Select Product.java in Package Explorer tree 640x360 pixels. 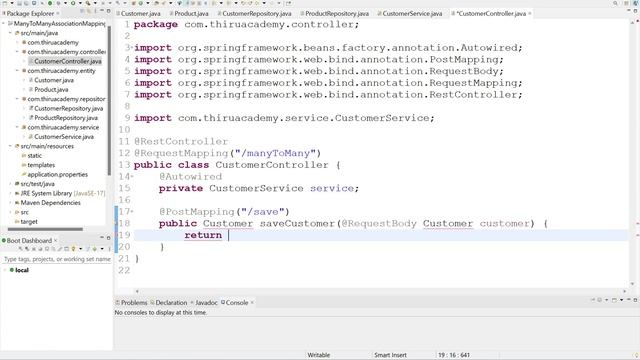51,89
